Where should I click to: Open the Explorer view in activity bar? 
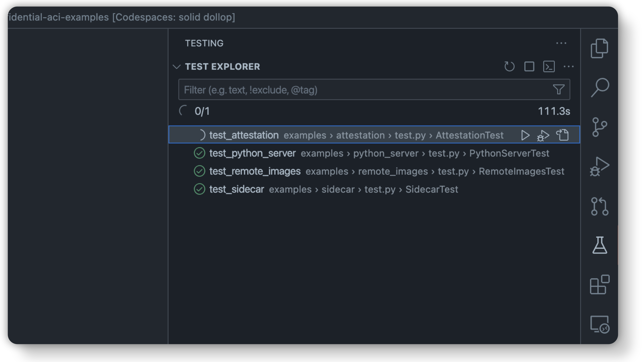click(599, 48)
